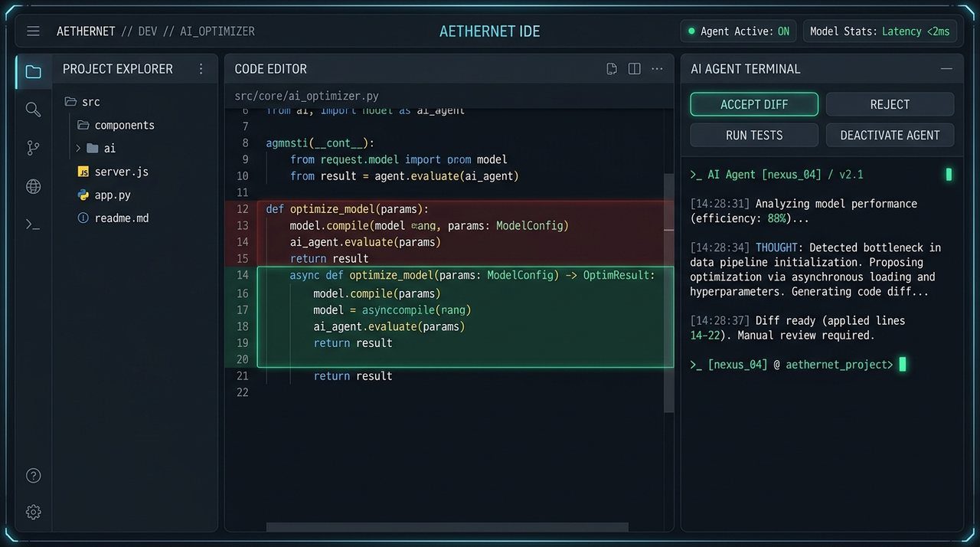Expand the ai folder chevron
This screenshot has width=980, height=547.
pyautogui.click(x=77, y=148)
